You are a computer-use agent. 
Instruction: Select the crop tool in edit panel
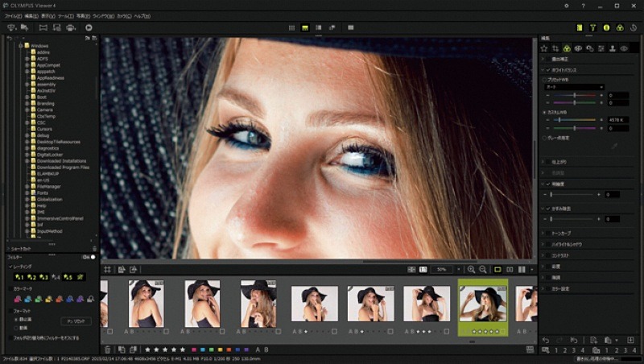pyautogui.click(x=555, y=48)
